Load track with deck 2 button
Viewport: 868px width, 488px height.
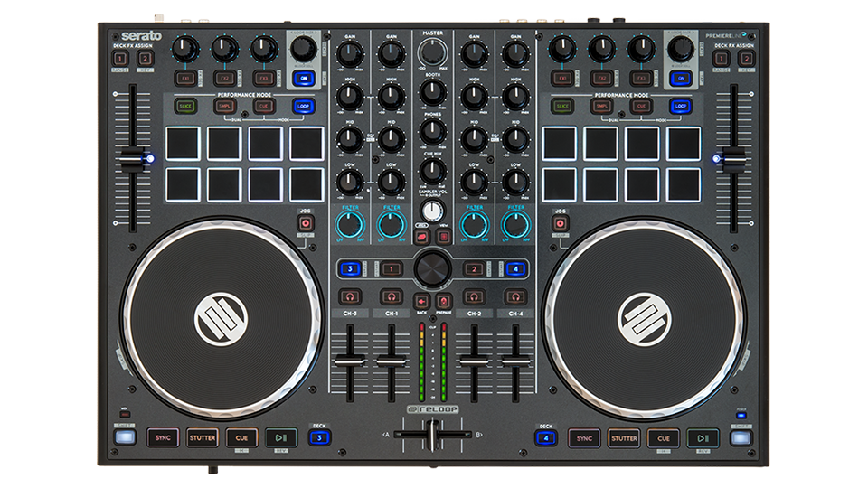[x=474, y=269]
